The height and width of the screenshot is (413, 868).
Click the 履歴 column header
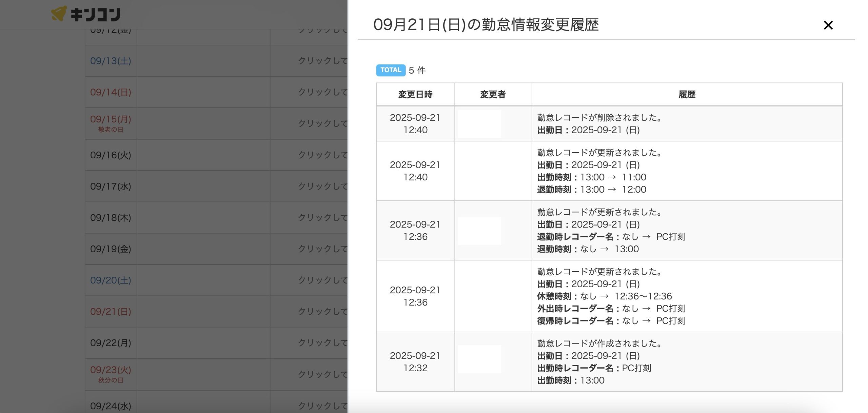pyautogui.click(x=687, y=95)
